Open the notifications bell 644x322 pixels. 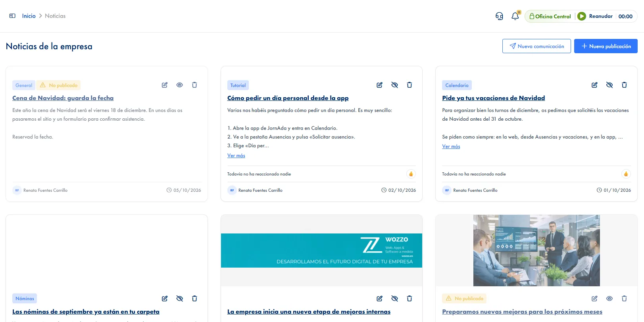click(x=515, y=16)
